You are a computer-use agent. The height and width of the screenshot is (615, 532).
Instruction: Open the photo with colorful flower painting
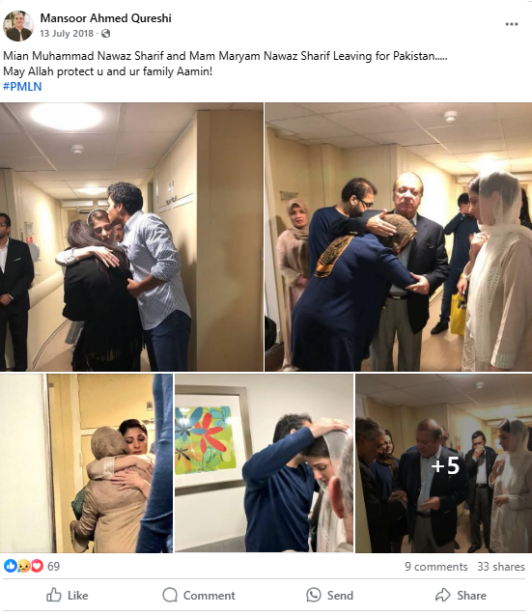pos(264,463)
